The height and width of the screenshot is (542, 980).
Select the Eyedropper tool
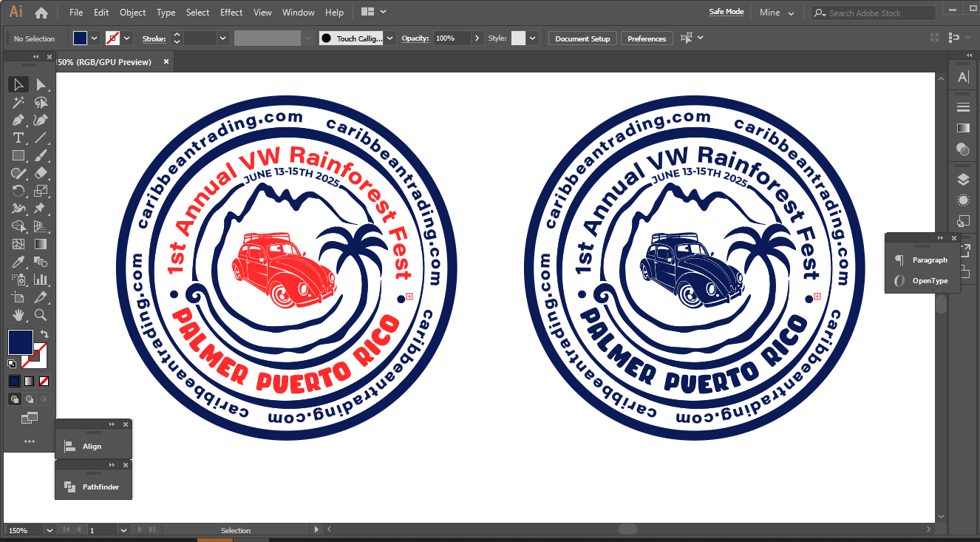[18, 262]
